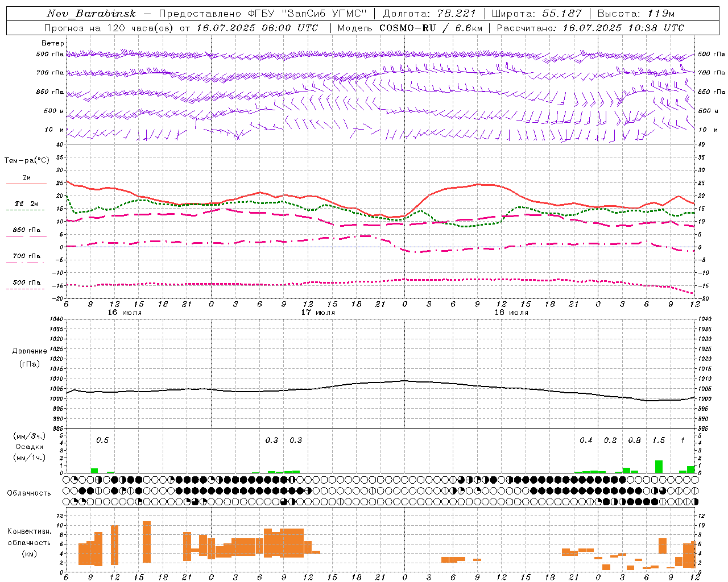
Task: Click the 'Облачность' cloud cover label
Action: point(28,493)
